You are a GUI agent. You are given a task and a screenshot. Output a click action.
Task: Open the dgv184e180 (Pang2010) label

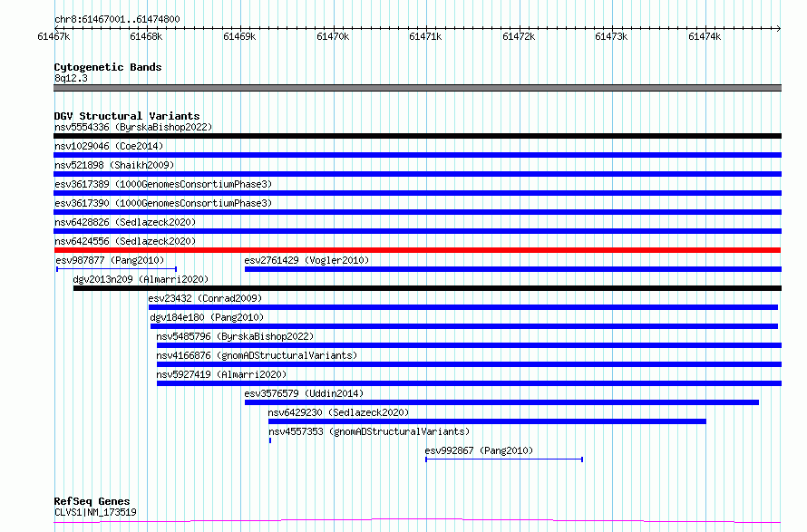click(x=207, y=317)
